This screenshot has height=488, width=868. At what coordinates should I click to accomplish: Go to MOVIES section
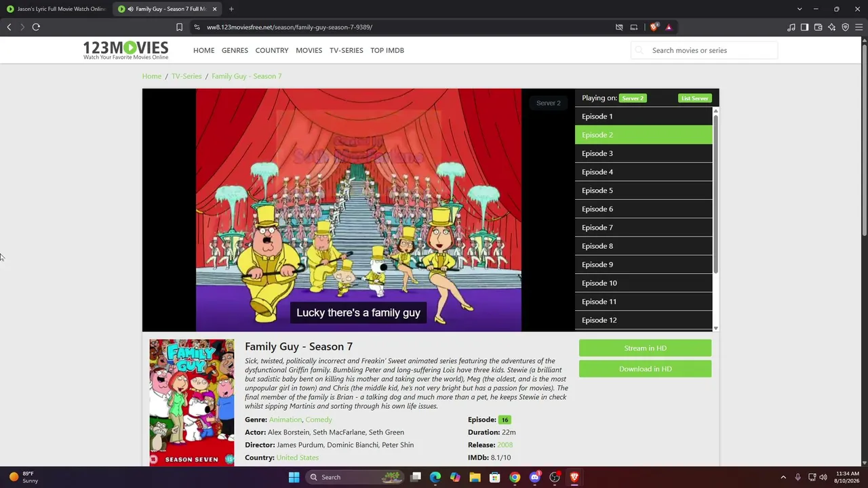tap(309, 50)
